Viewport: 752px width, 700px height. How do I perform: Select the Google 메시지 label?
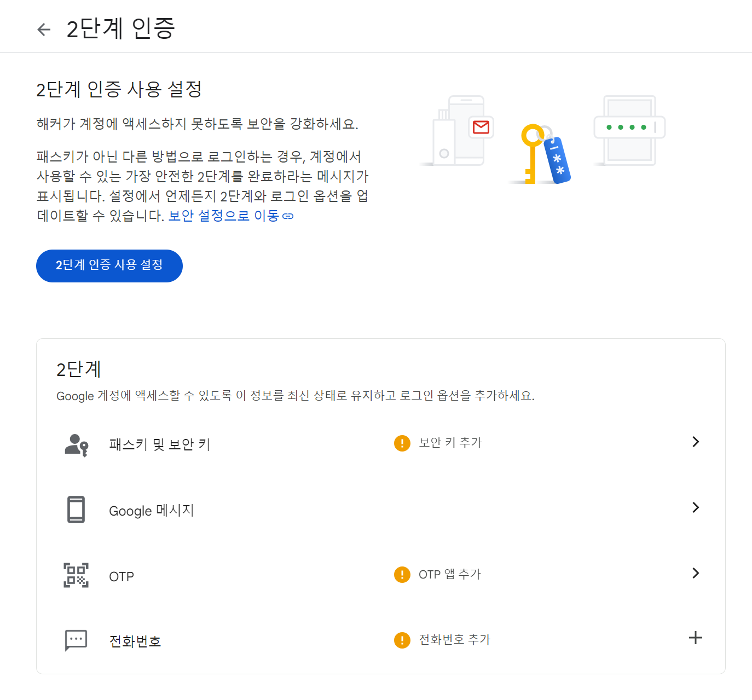coord(152,511)
